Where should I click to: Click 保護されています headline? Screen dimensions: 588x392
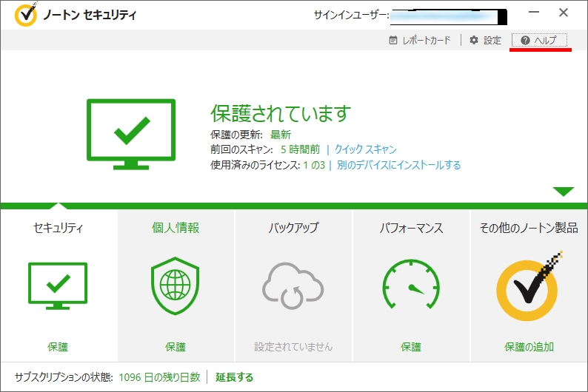[x=281, y=113]
